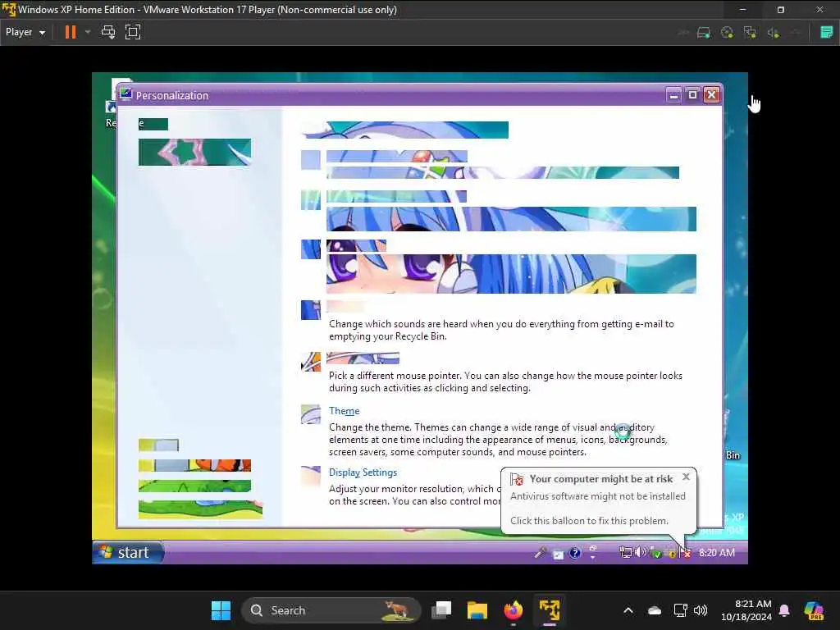Open host clock showing 8:21 AM 10/18/2024

(746, 610)
